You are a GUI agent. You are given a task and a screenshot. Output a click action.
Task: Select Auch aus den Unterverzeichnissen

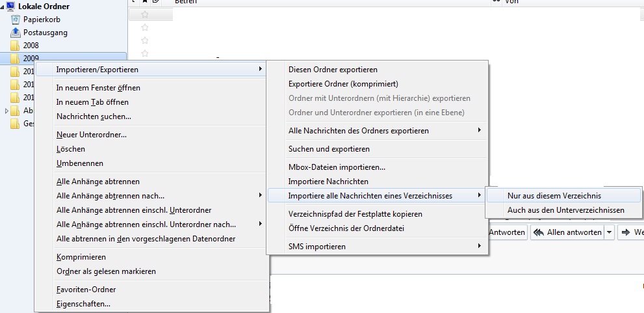(565, 210)
